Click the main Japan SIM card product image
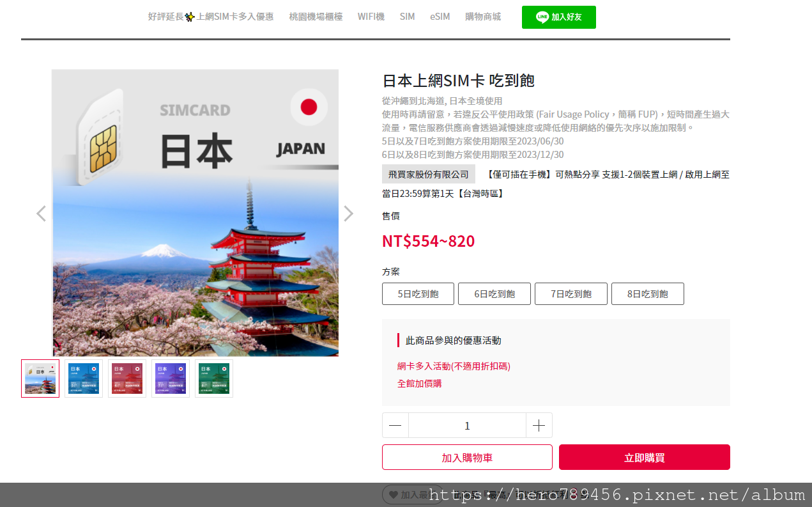 (195, 213)
